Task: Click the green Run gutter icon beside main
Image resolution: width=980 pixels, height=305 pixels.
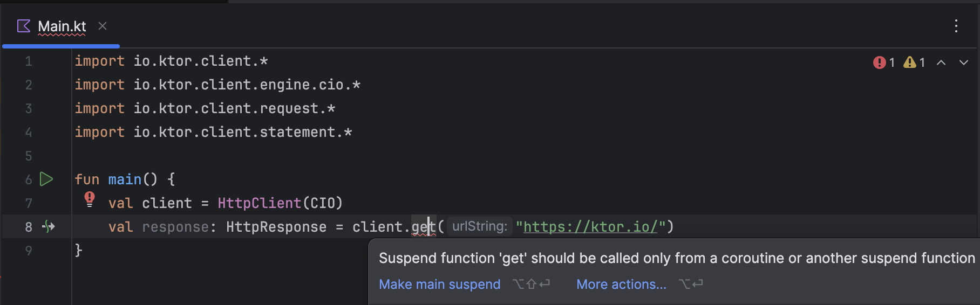Action: 47,179
